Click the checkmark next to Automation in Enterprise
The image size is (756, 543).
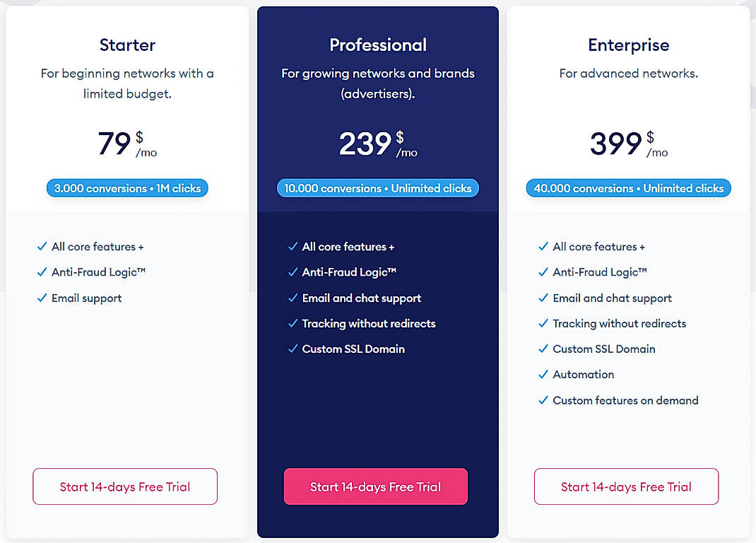point(543,374)
